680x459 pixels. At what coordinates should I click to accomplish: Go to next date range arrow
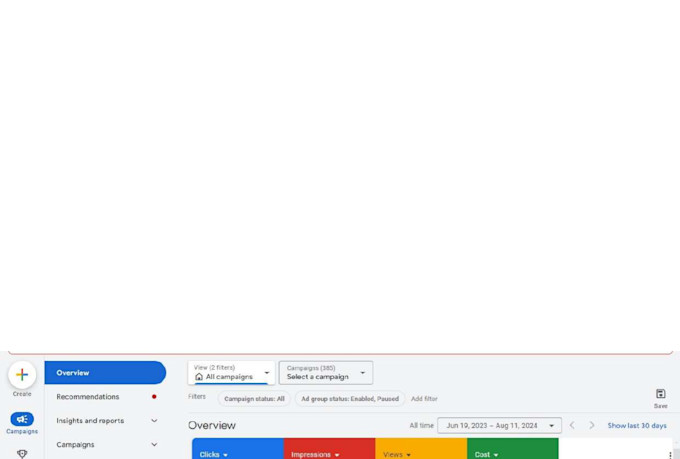pyautogui.click(x=592, y=425)
